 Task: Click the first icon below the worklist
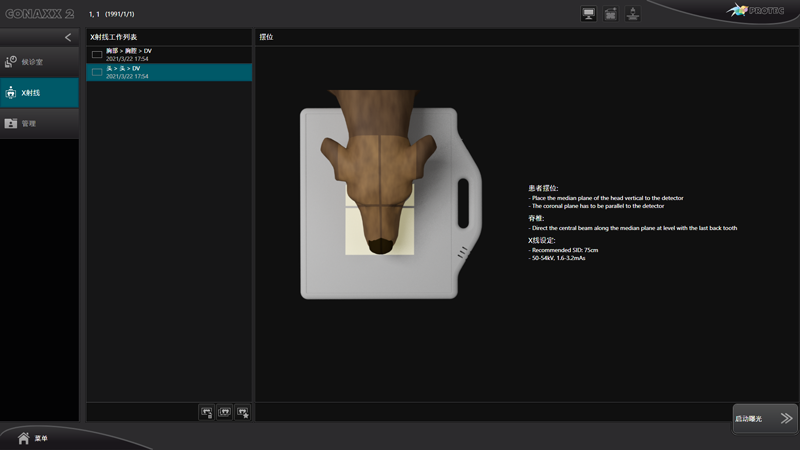point(206,411)
